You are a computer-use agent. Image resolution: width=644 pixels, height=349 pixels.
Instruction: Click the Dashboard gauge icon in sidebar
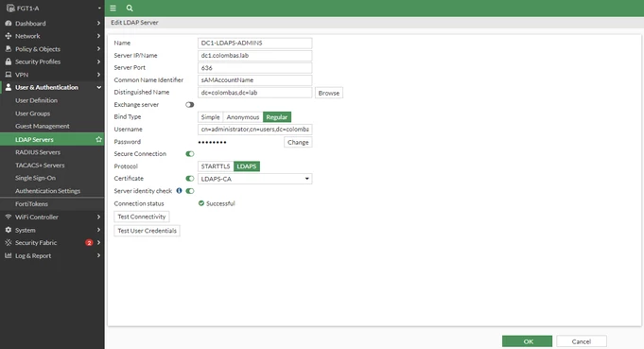[9, 24]
